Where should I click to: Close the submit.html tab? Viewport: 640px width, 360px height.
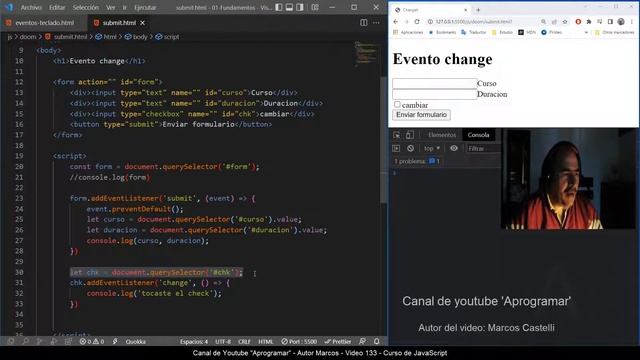click(x=142, y=23)
